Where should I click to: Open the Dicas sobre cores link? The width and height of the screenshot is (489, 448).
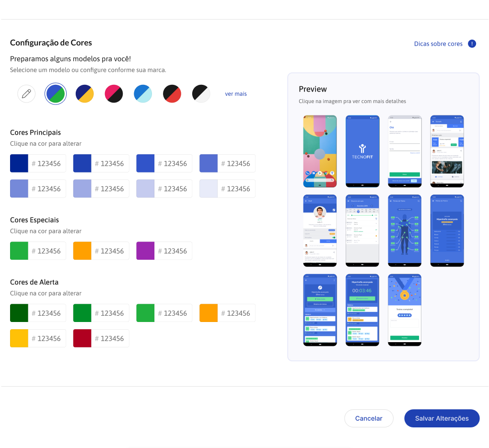tap(438, 44)
